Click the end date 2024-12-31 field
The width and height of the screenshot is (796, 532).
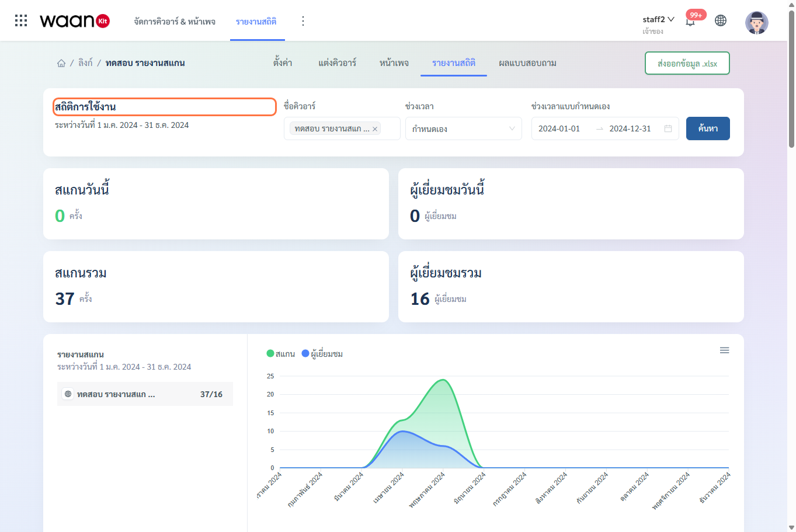(630, 128)
